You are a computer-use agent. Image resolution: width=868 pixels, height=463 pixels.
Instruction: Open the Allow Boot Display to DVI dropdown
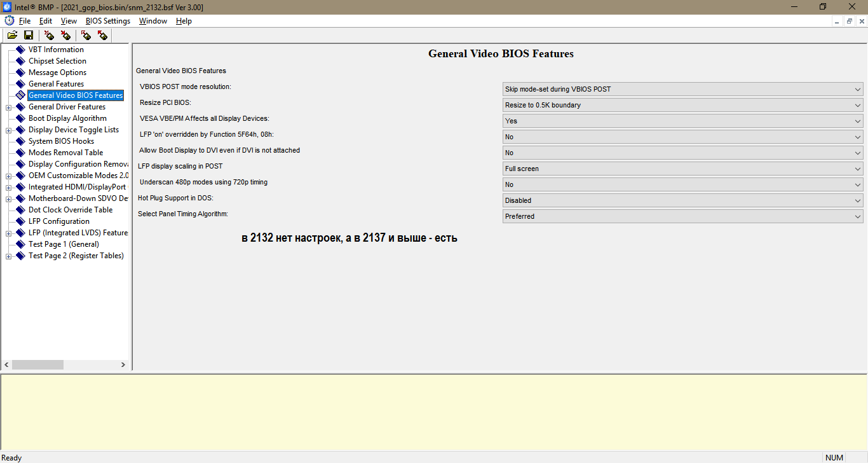(x=682, y=153)
